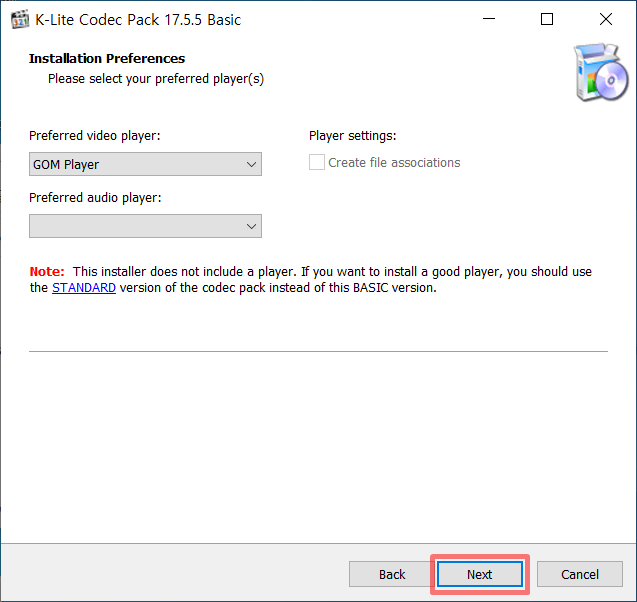Click the 'Player settings:' label

(x=353, y=135)
